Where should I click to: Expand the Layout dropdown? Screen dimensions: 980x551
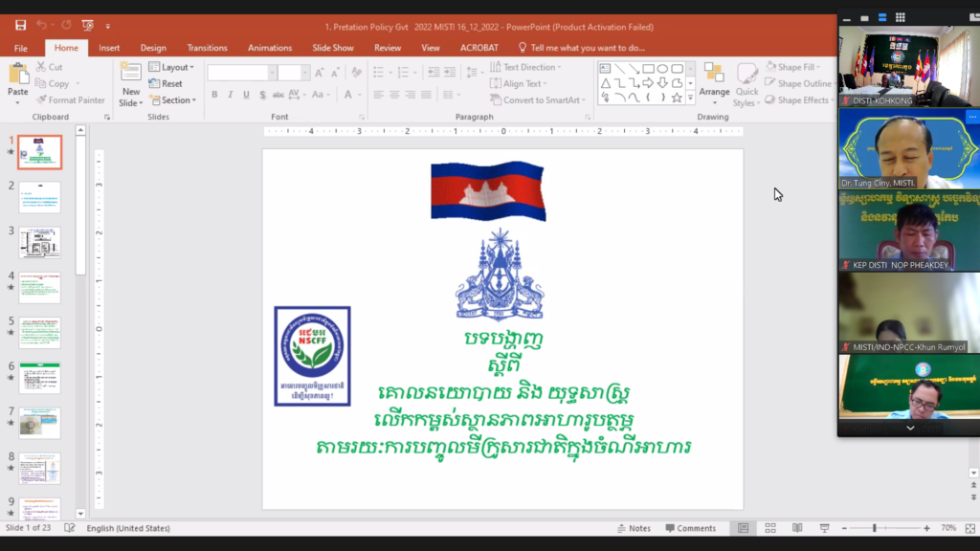(172, 67)
